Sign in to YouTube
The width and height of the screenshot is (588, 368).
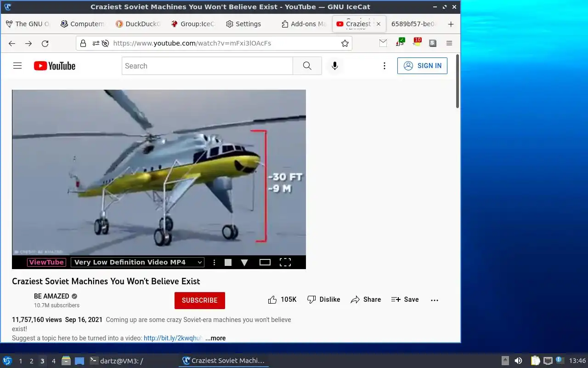[x=422, y=66]
